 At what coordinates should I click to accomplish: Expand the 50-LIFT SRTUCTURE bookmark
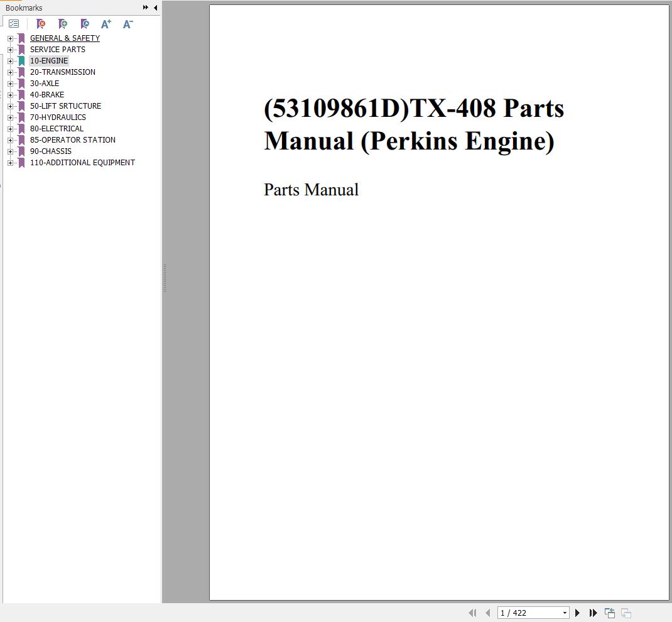[10, 106]
